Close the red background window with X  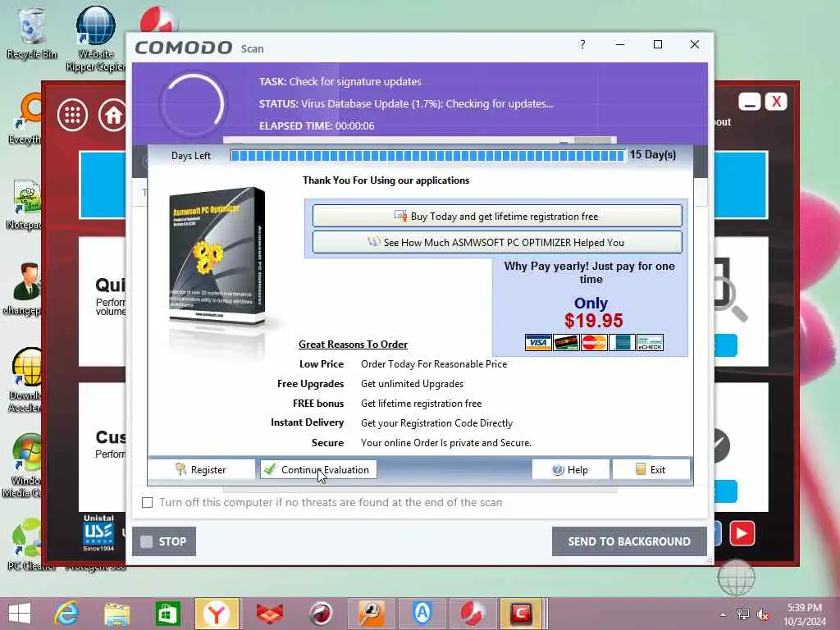(x=776, y=101)
